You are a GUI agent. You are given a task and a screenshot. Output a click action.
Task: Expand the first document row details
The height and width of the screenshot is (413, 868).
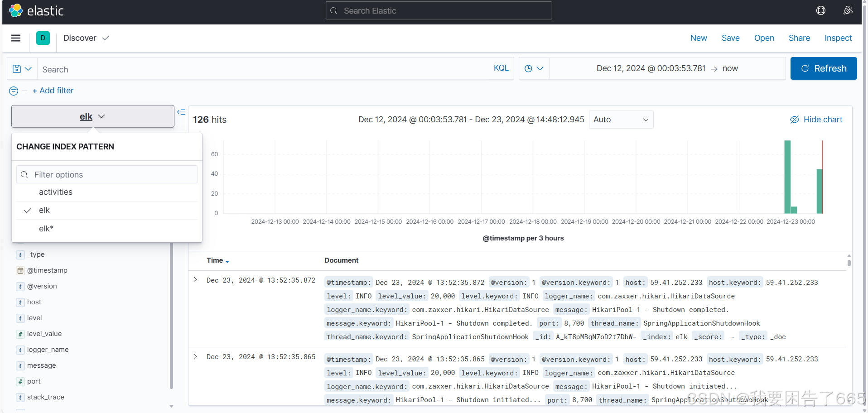click(195, 280)
